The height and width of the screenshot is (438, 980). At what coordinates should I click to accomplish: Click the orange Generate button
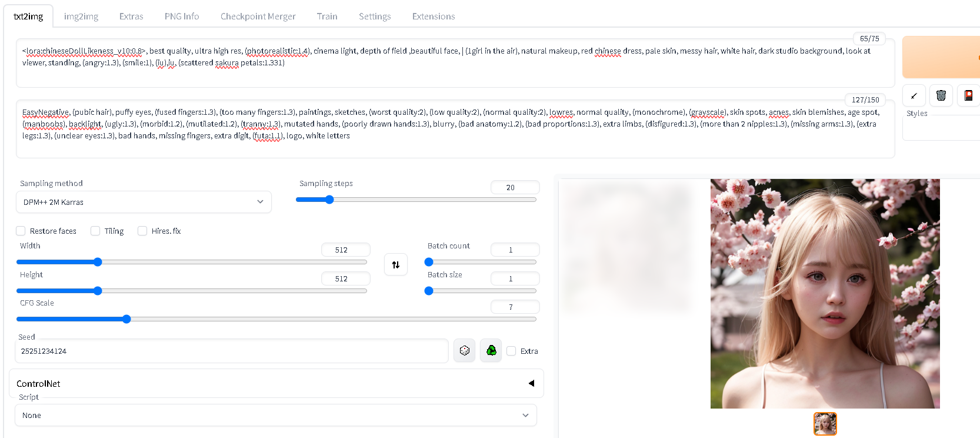(x=941, y=57)
